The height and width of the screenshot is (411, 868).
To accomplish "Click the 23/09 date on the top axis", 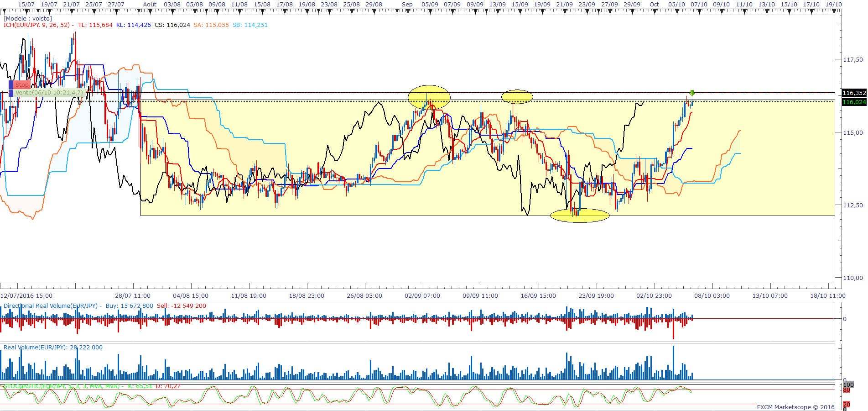I will pyautogui.click(x=587, y=5).
